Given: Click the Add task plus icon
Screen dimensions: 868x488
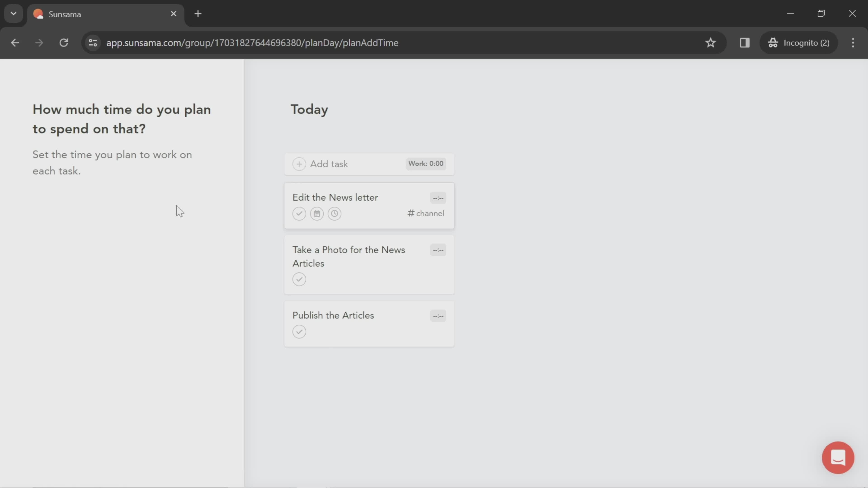Looking at the screenshot, I should point(299,164).
